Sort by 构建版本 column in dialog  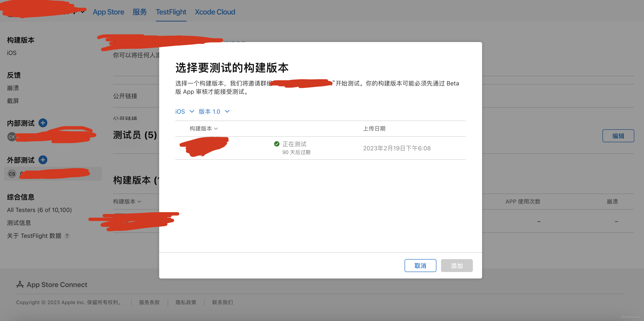click(203, 128)
